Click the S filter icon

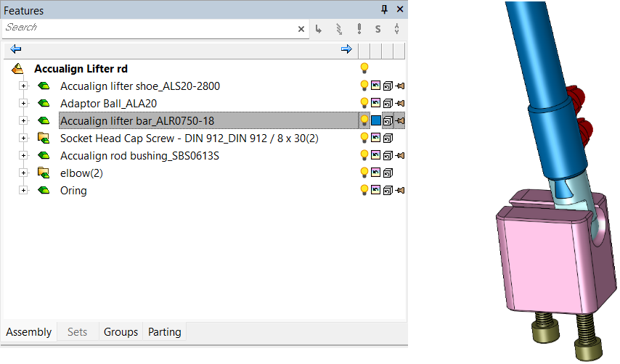click(378, 29)
